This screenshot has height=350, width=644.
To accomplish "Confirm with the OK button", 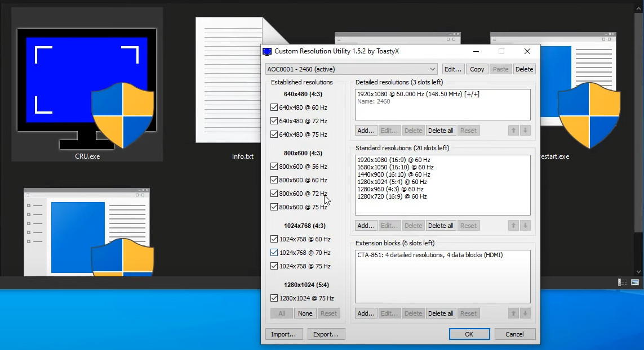I will pos(469,334).
